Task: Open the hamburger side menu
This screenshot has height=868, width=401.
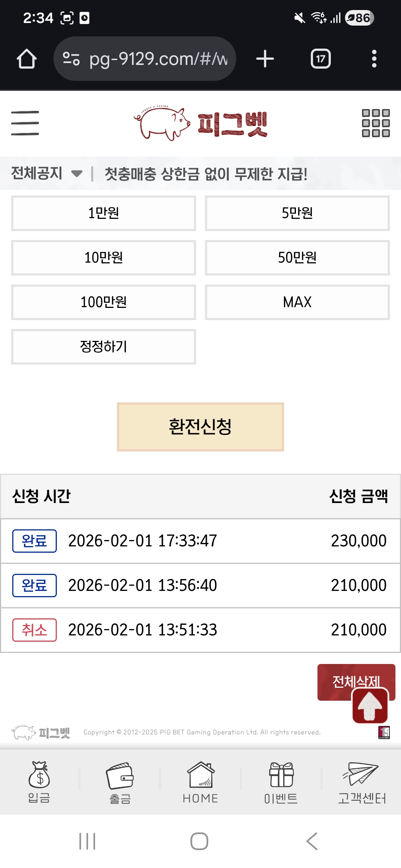Action: click(x=25, y=123)
